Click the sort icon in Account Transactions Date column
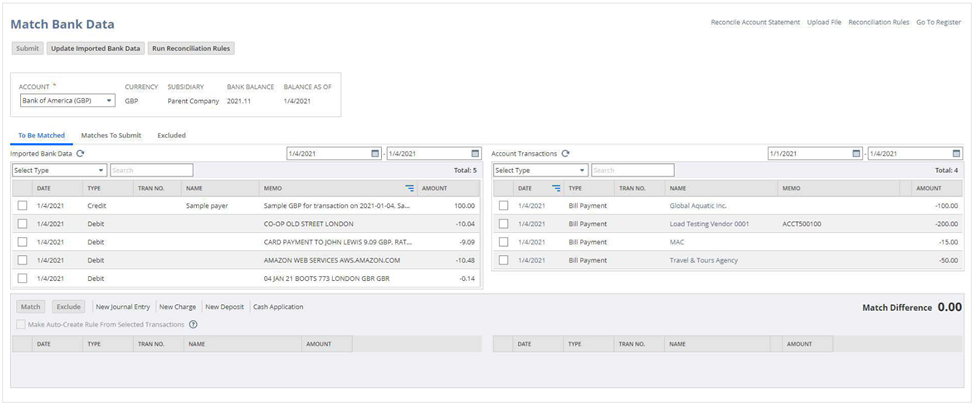 [x=556, y=188]
